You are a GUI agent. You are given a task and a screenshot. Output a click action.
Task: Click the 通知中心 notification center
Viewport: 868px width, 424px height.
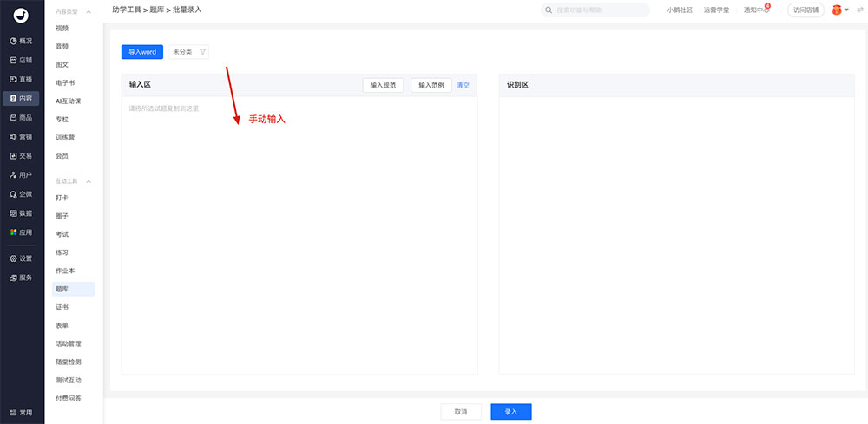(756, 10)
